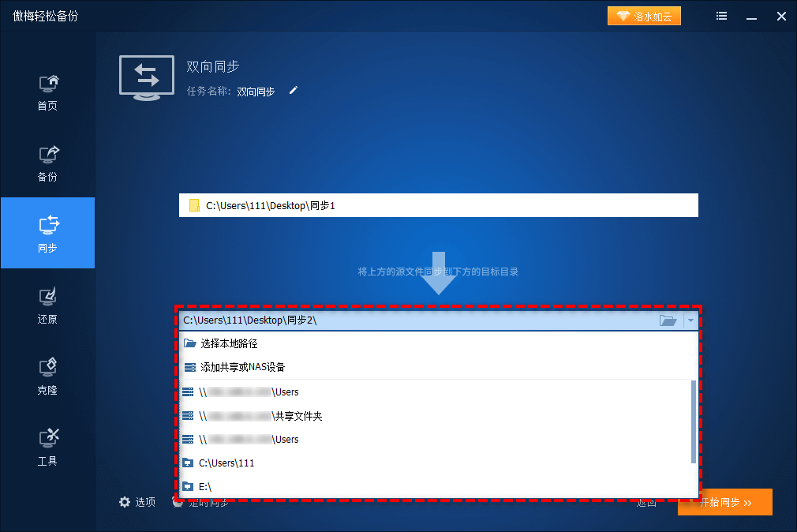Select the 克隆 clone sidebar icon

click(x=47, y=375)
